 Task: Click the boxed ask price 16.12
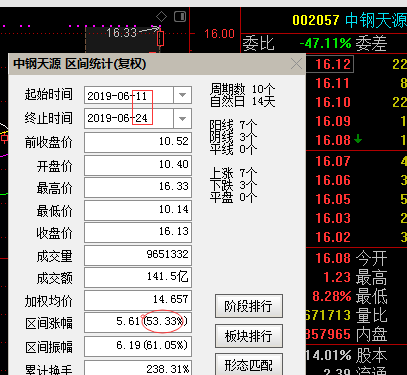332,64
